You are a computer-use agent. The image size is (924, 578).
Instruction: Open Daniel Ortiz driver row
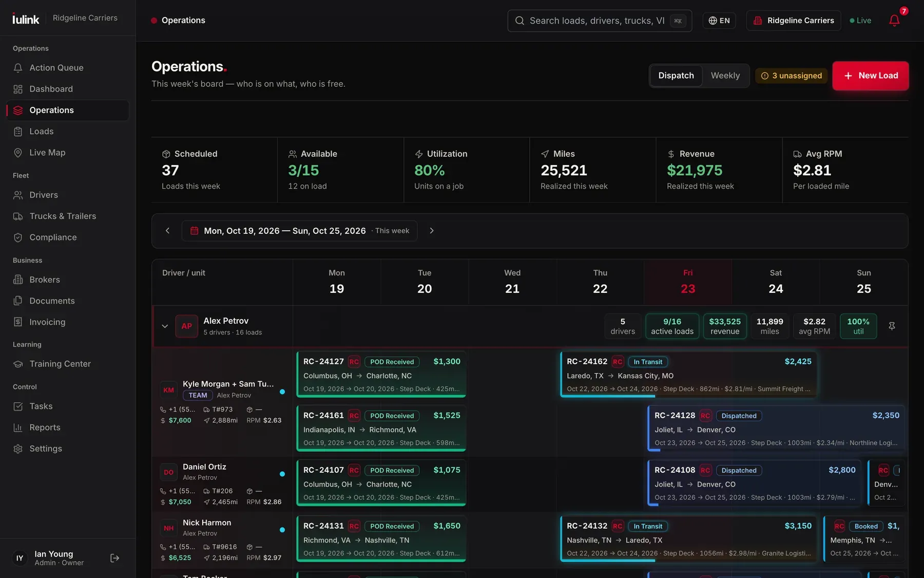[222, 483]
